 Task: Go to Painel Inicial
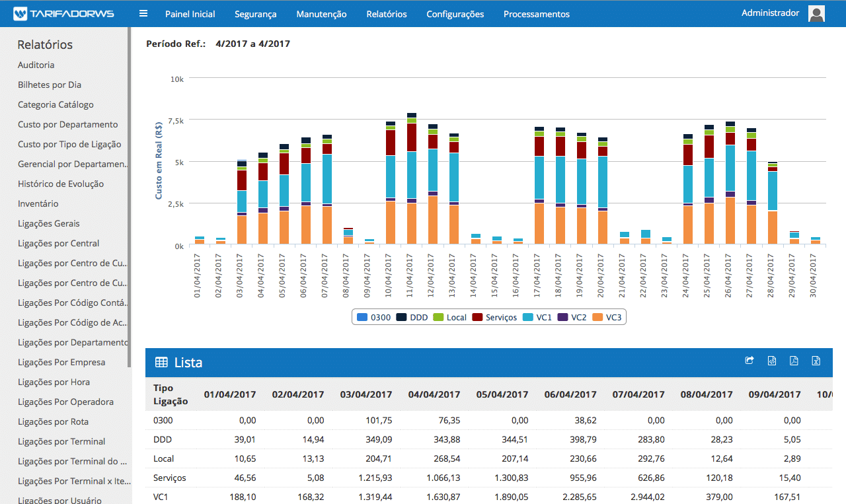pos(190,14)
